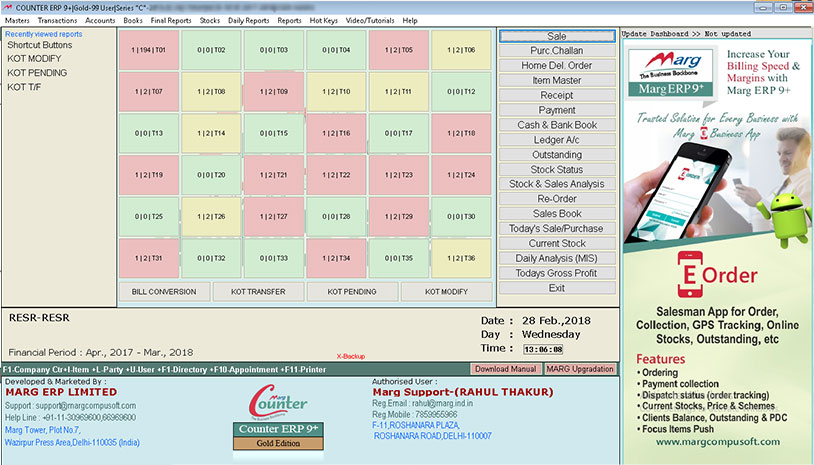The height and width of the screenshot is (465, 814).
Task: Open Cash & Bank Book
Action: pos(557,125)
